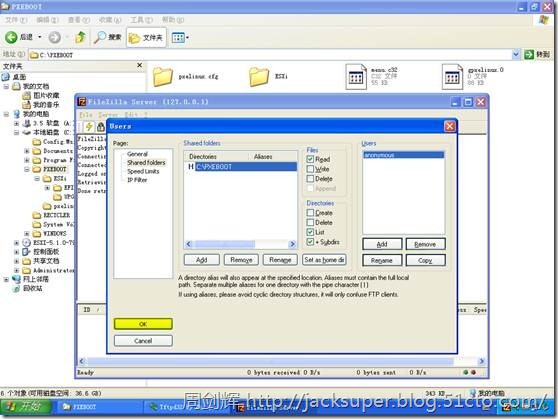Image resolution: width=558 pixels, height=419 pixels.
Task: Click My Documents (我的文档) icon in tree
Action: (16, 86)
